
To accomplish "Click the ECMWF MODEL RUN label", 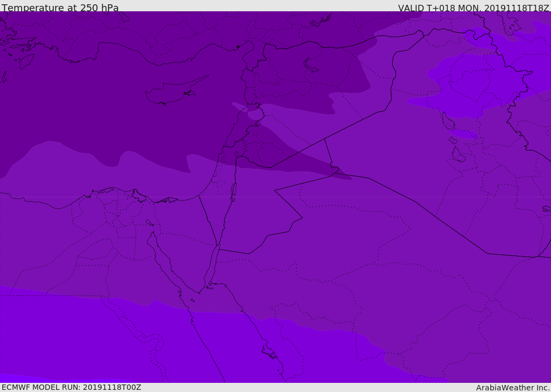I will (71, 387).
